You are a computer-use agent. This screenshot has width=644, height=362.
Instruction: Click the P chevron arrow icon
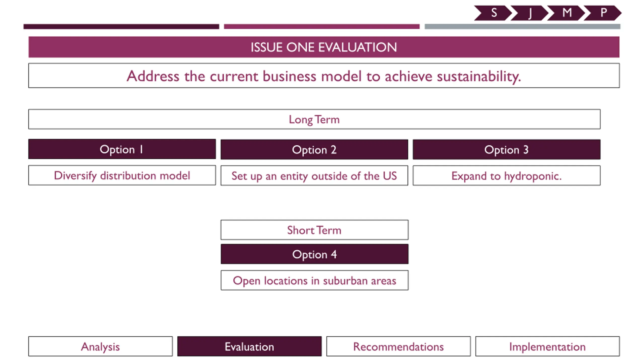click(x=603, y=13)
